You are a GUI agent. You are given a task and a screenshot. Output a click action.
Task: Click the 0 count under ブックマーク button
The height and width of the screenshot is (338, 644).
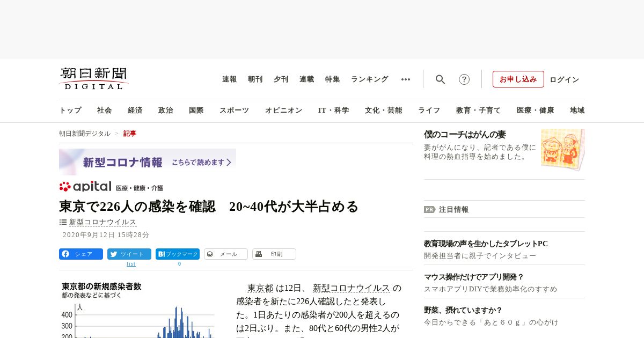coord(179,264)
